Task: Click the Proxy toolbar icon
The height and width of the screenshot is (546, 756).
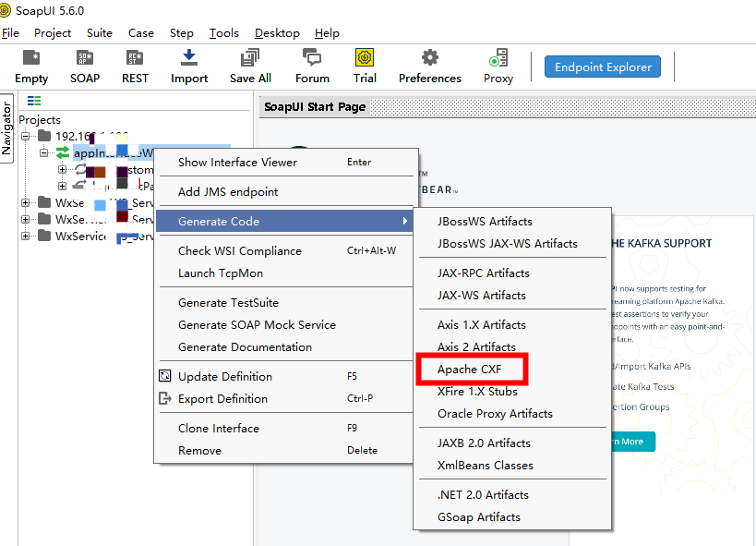Action: pos(498,57)
